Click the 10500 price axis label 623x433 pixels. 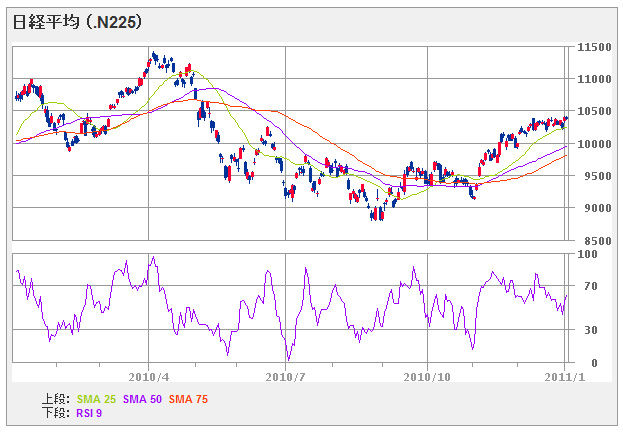[x=594, y=111]
